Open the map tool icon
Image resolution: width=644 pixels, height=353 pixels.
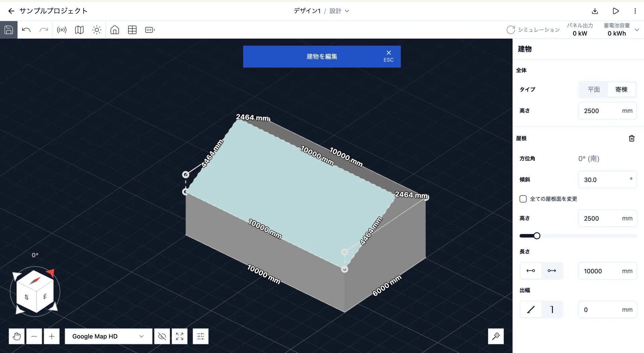(79, 30)
